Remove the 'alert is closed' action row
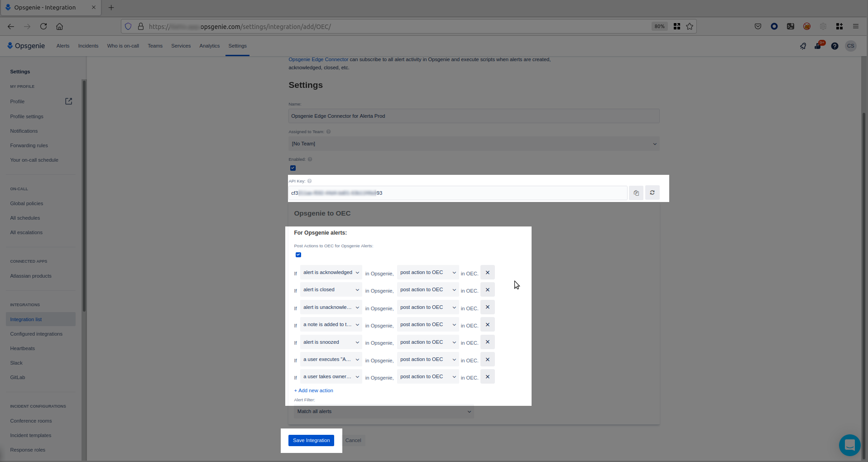The height and width of the screenshot is (462, 868). pos(487,290)
